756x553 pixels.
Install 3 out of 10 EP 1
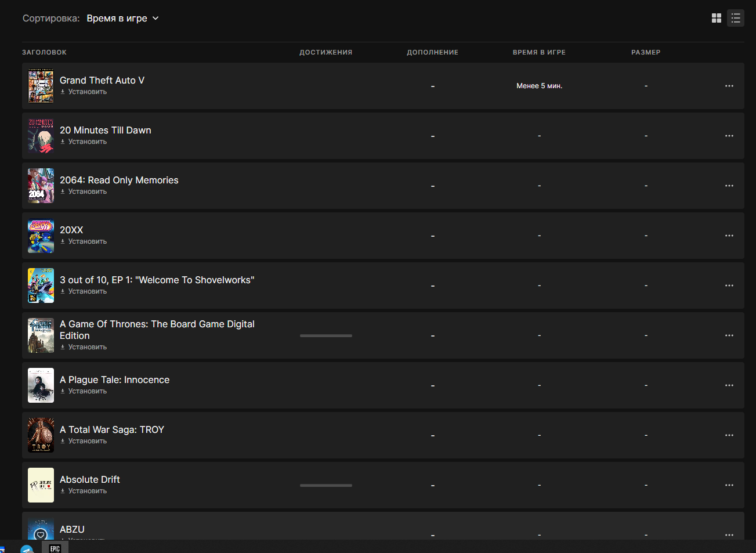pos(84,291)
